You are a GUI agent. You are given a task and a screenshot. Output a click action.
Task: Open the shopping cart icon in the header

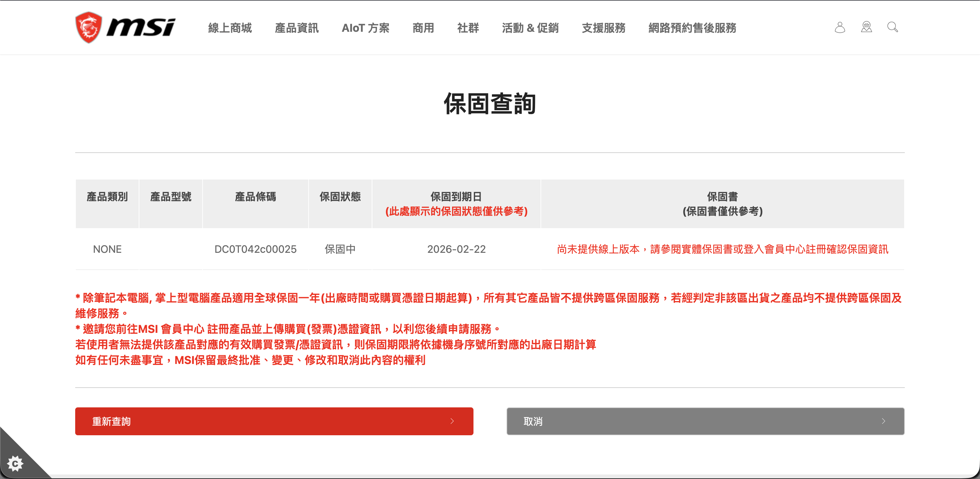click(x=866, y=27)
